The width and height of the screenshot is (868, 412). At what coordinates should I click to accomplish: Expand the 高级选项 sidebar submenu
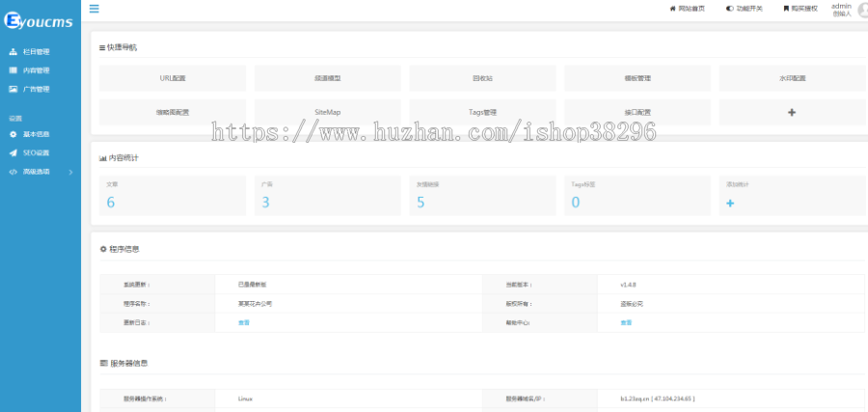point(41,172)
